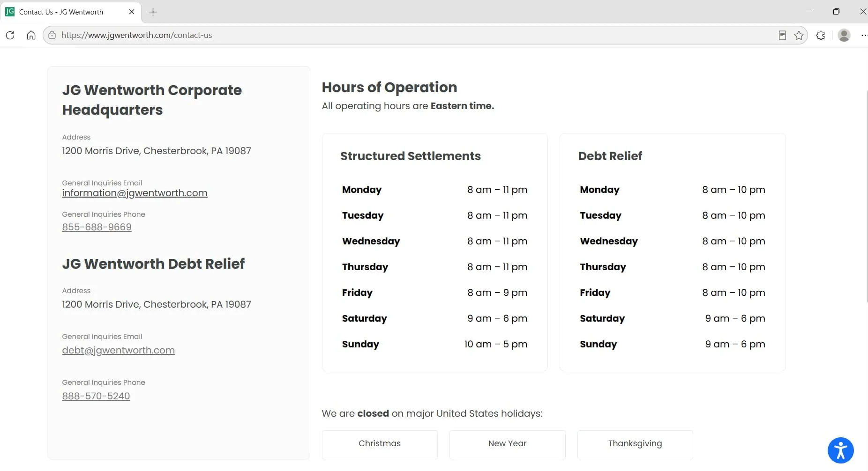The width and height of the screenshot is (868, 471).
Task: Open a new browser tab
Action: tap(153, 12)
